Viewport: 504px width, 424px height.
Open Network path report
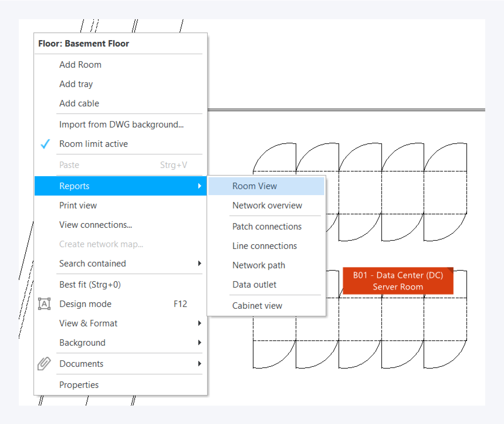tap(258, 265)
